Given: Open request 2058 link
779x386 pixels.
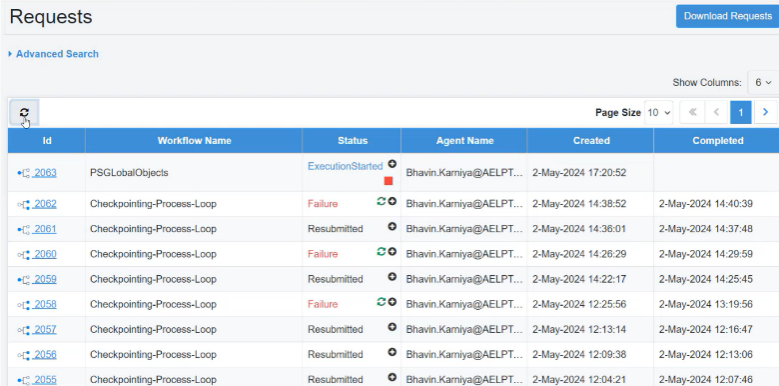Looking at the screenshot, I should tap(45, 304).
